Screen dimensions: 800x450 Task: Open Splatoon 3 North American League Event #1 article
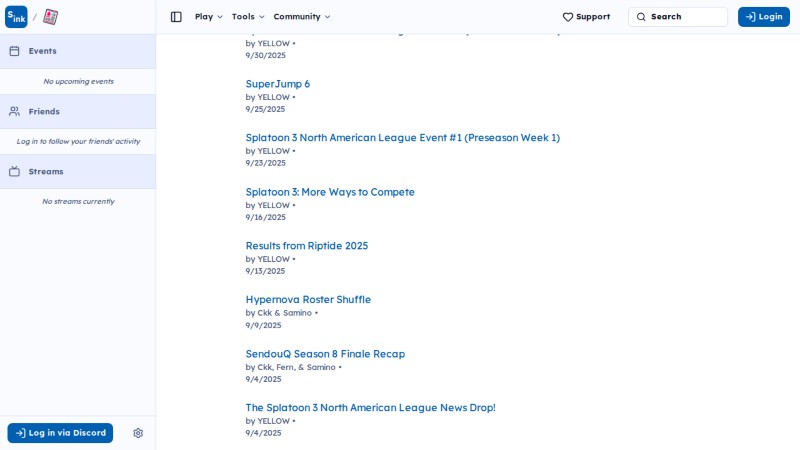click(403, 138)
